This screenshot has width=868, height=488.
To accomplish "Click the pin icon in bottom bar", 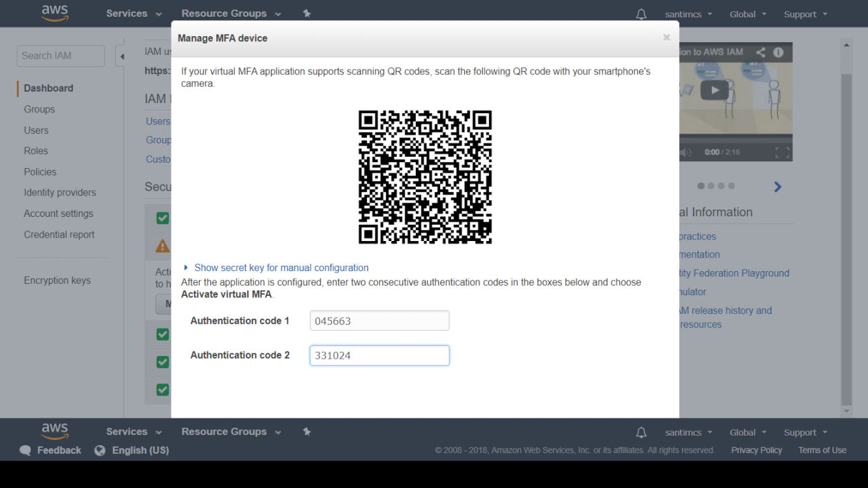I will 307,432.
